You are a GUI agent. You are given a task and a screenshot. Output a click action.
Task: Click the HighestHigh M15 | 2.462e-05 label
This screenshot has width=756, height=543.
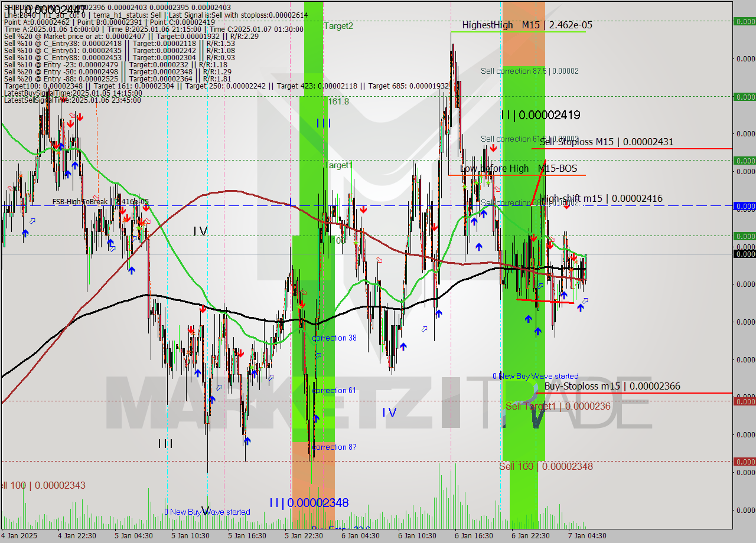527,25
